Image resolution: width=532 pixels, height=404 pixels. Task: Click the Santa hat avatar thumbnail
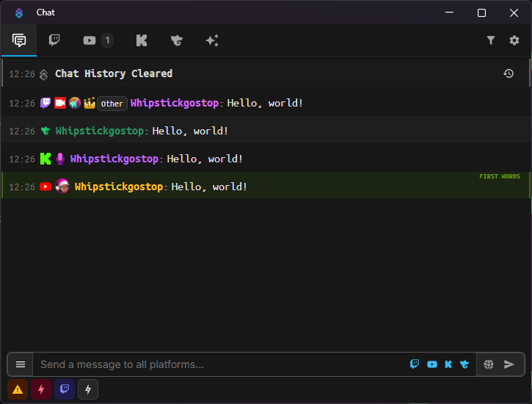tap(62, 186)
